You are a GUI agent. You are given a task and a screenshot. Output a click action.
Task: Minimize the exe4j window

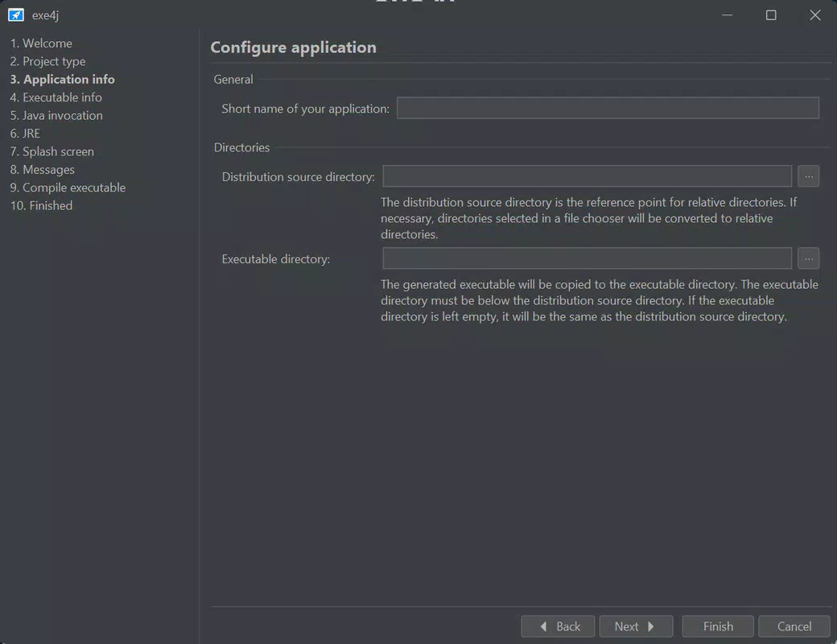pos(727,15)
